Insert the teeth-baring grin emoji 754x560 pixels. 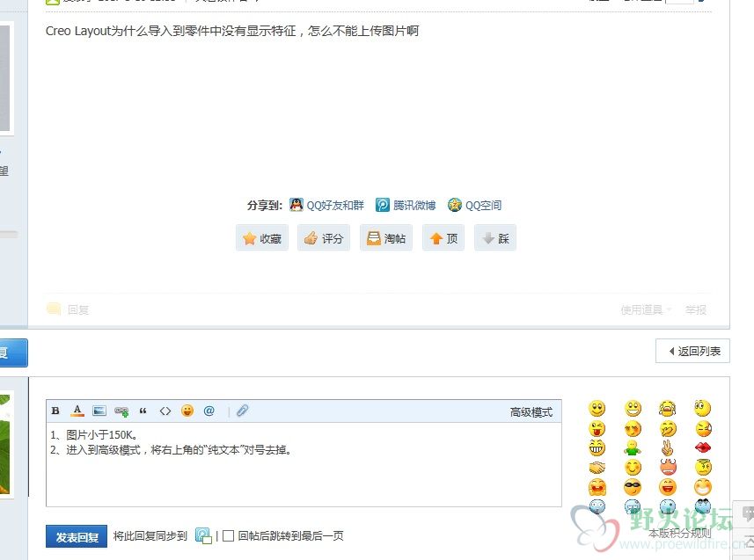tap(597, 447)
